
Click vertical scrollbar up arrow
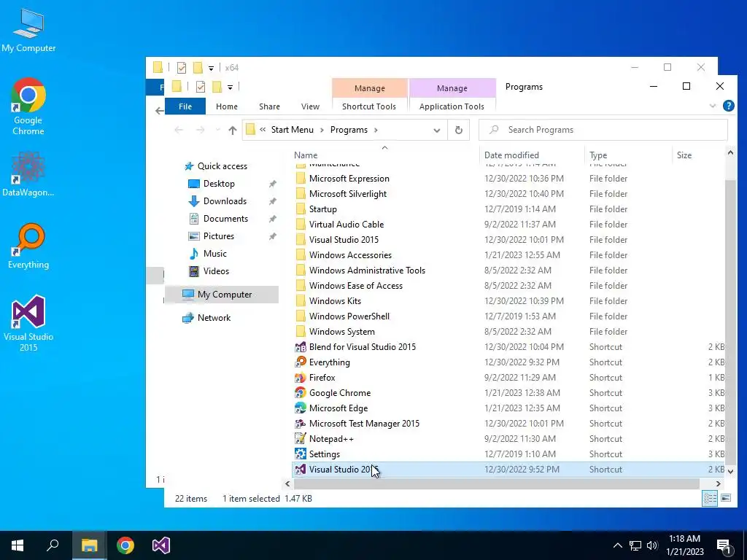click(x=730, y=153)
